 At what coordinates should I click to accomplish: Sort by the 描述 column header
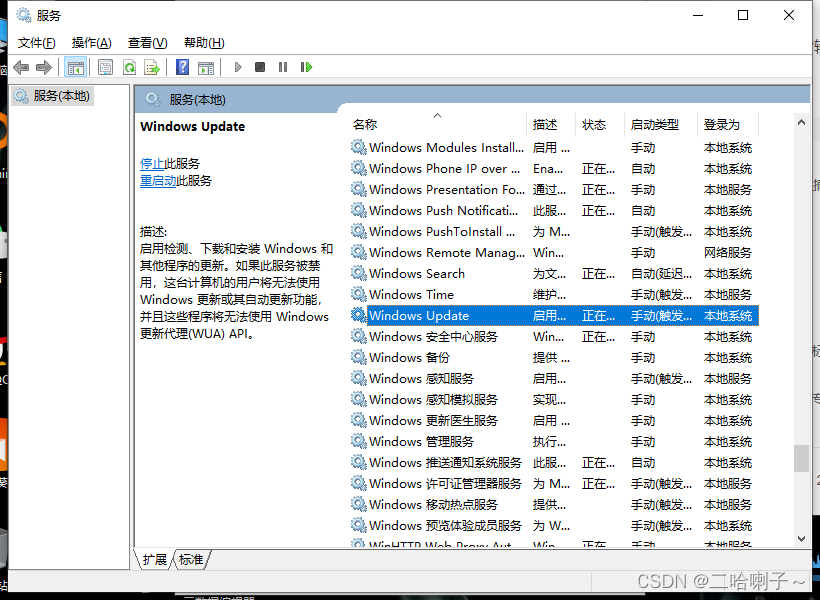pos(551,124)
